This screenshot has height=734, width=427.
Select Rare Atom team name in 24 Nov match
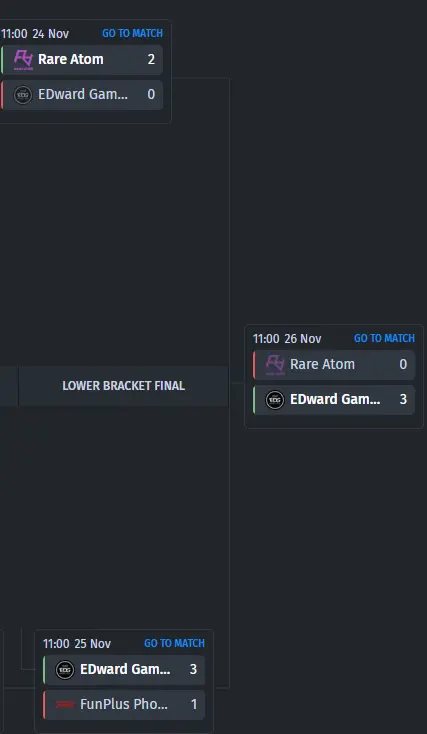click(71, 59)
